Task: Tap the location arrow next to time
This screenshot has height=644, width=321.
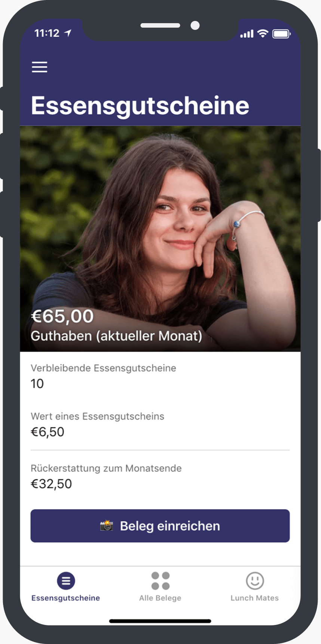Action: click(x=68, y=33)
